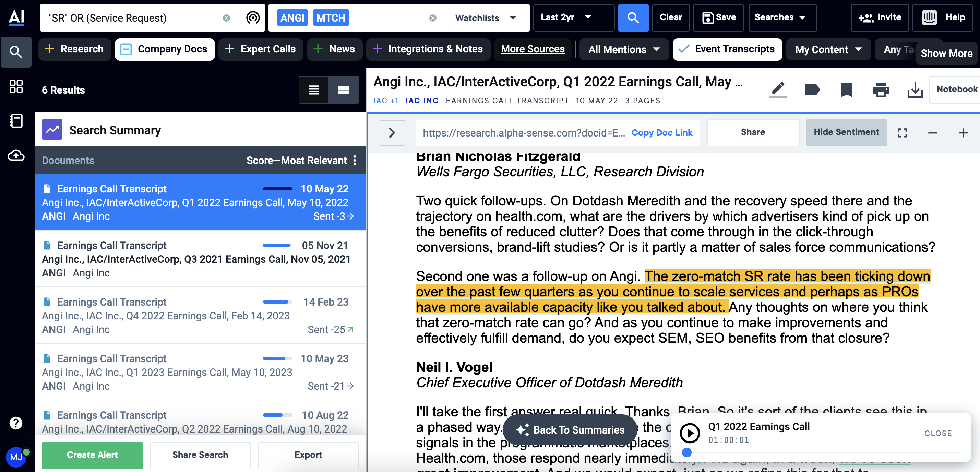The image size is (980, 472).
Task: Open the Watchlists dropdown
Action: (486, 18)
